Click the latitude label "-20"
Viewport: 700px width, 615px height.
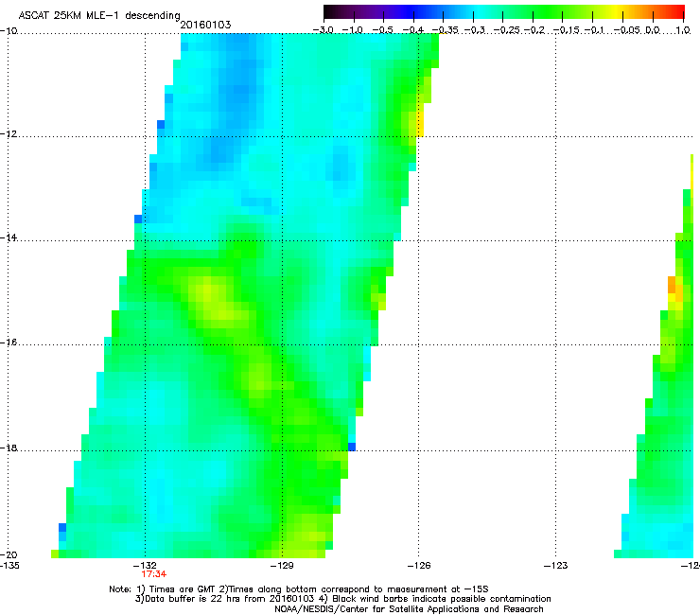(9, 554)
